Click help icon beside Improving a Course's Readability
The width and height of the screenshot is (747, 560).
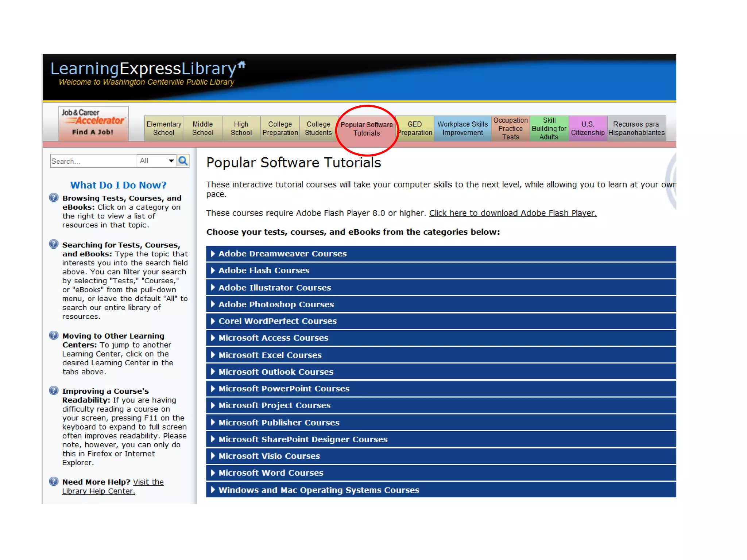coord(54,390)
